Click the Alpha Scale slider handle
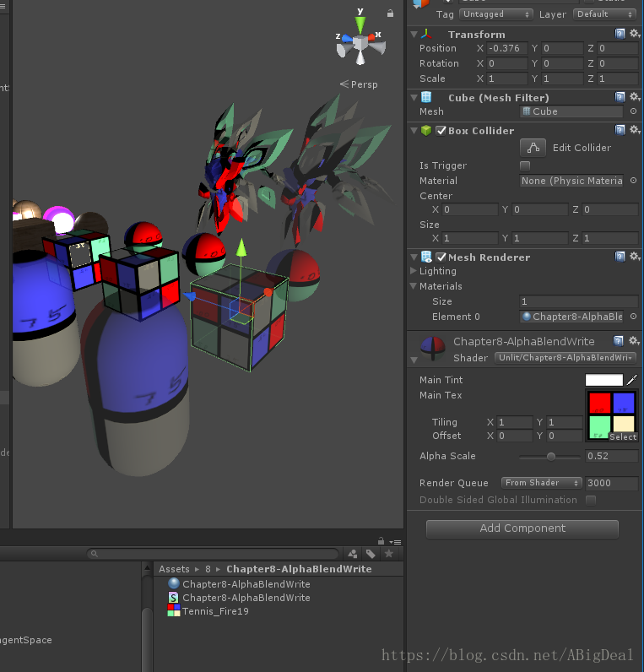Screen dimensions: 644x672 click(x=551, y=457)
